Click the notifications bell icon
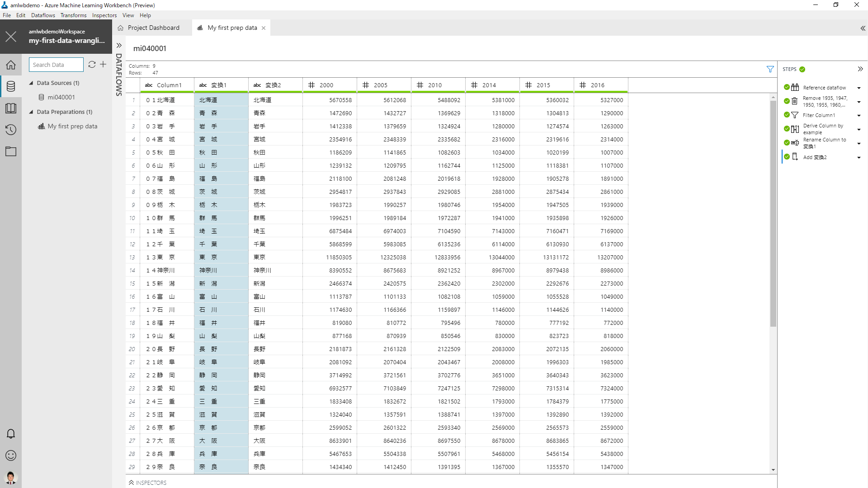 click(x=11, y=434)
